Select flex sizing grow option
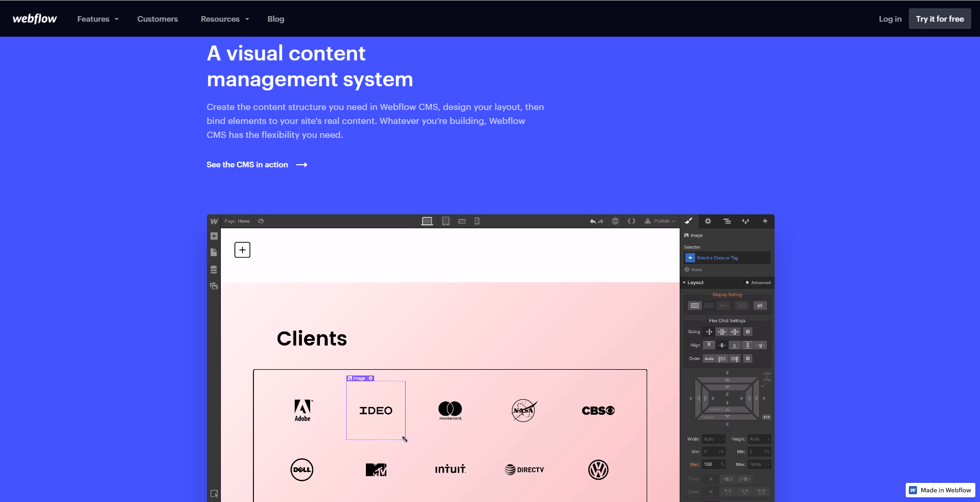980x502 pixels. (721, 332)
